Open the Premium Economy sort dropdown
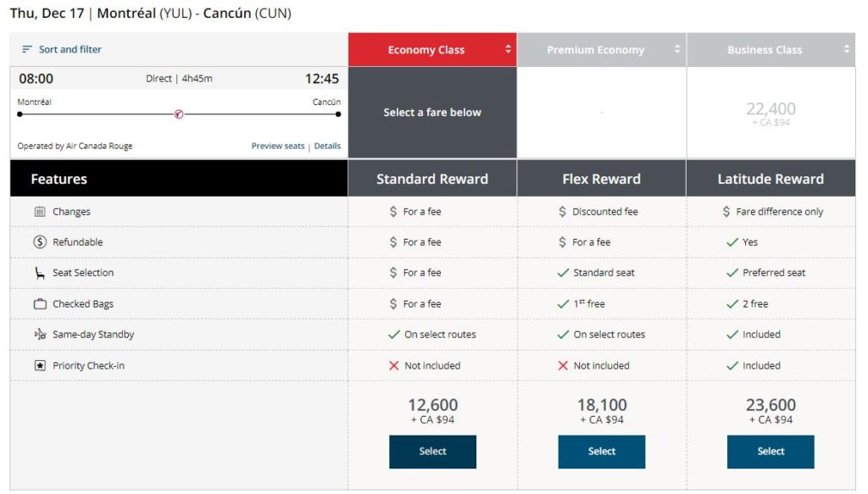The image size is (868, 494). pyautogui.click(x=676, y=49)
